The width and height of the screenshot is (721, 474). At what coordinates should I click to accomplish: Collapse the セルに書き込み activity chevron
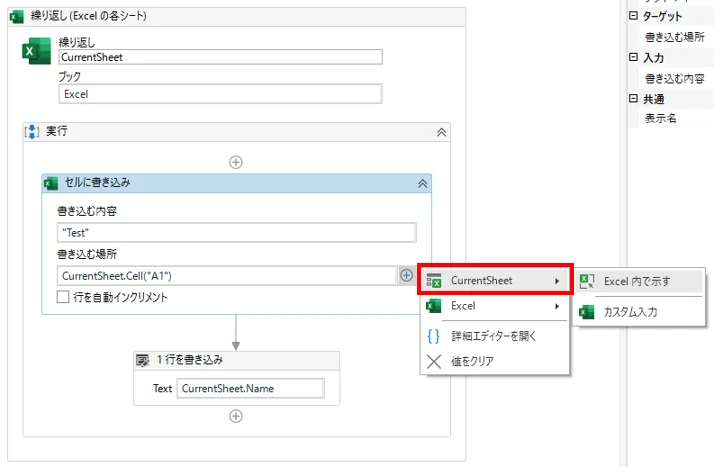pos(422,183)
